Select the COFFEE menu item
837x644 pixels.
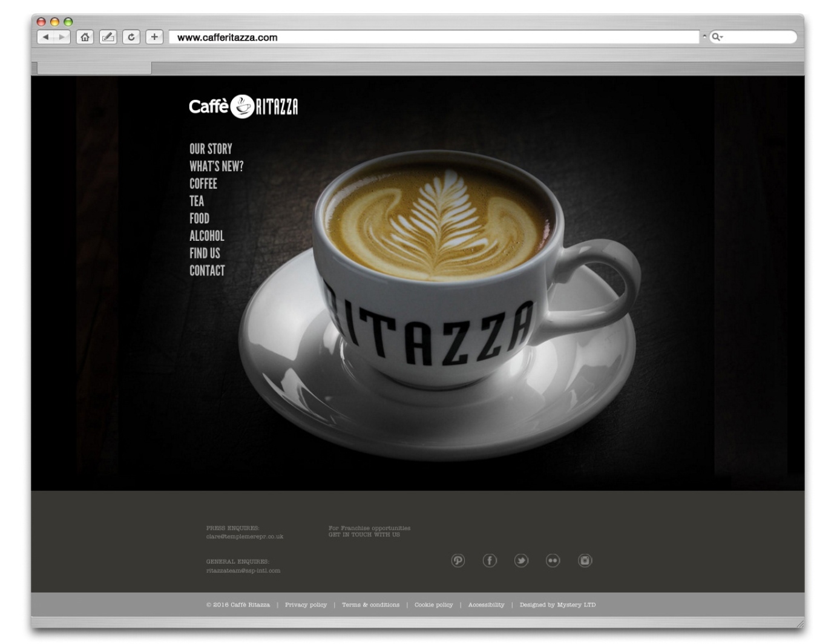(202, 184)
